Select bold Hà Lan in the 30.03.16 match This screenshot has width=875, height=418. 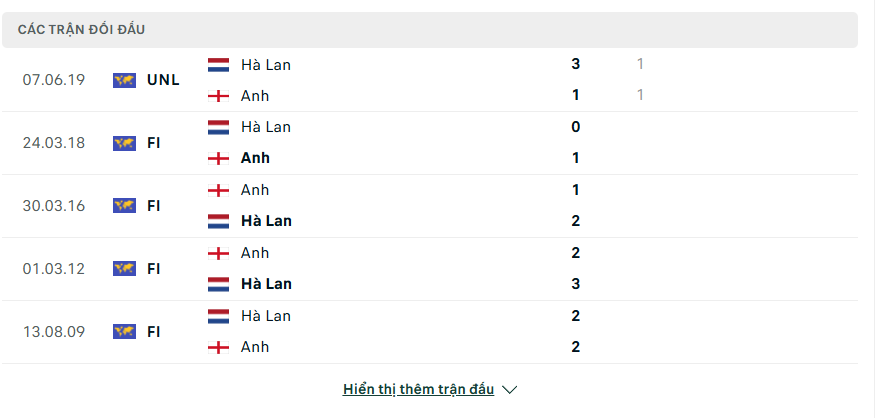coord(266,221)
